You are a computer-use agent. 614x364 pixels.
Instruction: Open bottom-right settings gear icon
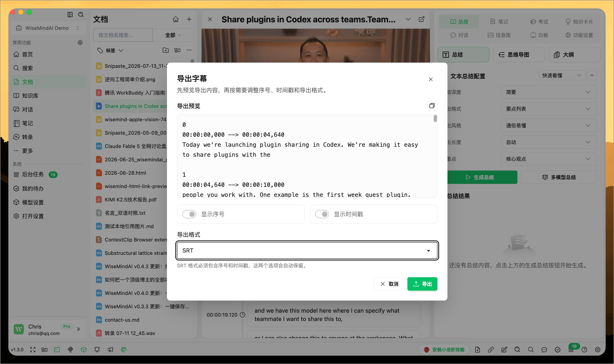(x=598, y=350)
